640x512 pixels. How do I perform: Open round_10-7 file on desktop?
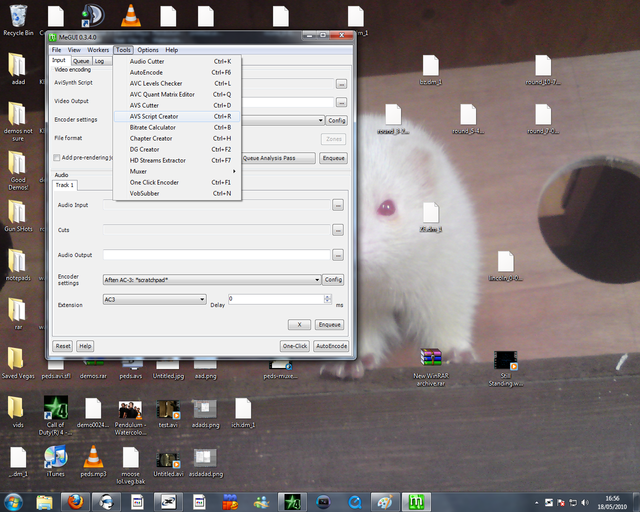(543, 70)
